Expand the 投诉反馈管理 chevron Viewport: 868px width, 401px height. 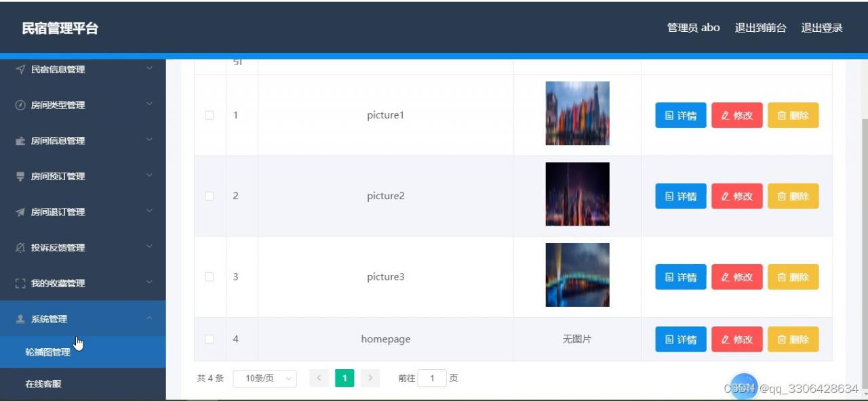150,247
